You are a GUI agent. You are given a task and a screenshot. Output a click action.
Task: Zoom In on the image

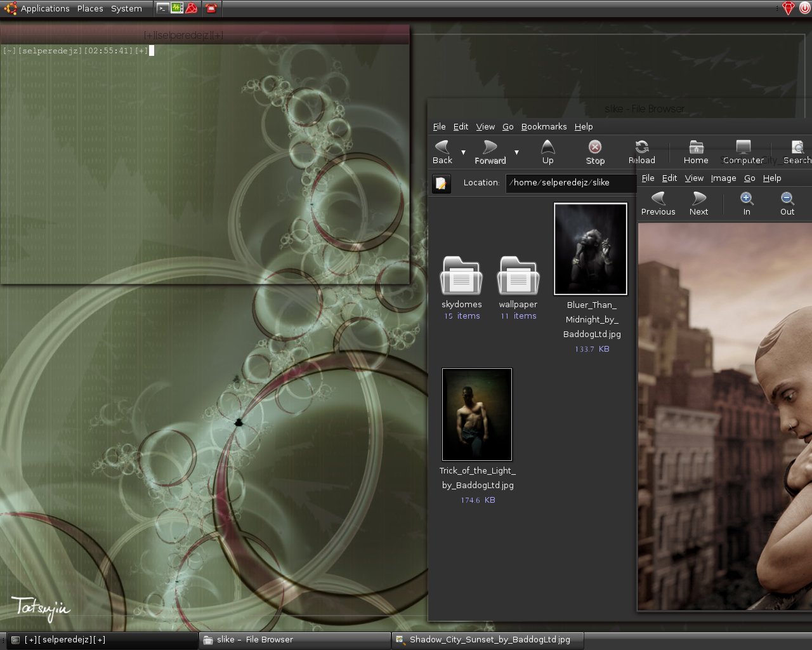click(x=747, y=204)
